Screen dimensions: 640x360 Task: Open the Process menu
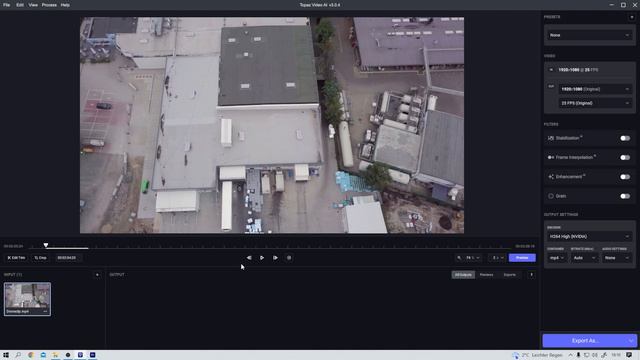(49, 5)
